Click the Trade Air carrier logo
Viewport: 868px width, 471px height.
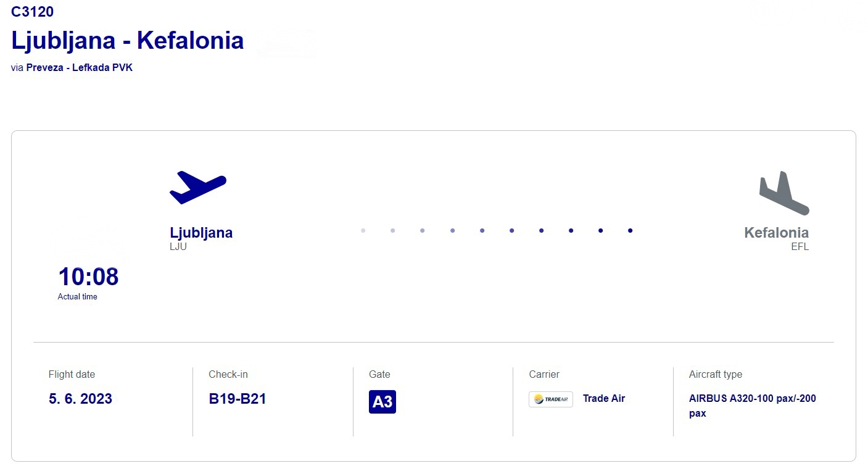point(551,399)
